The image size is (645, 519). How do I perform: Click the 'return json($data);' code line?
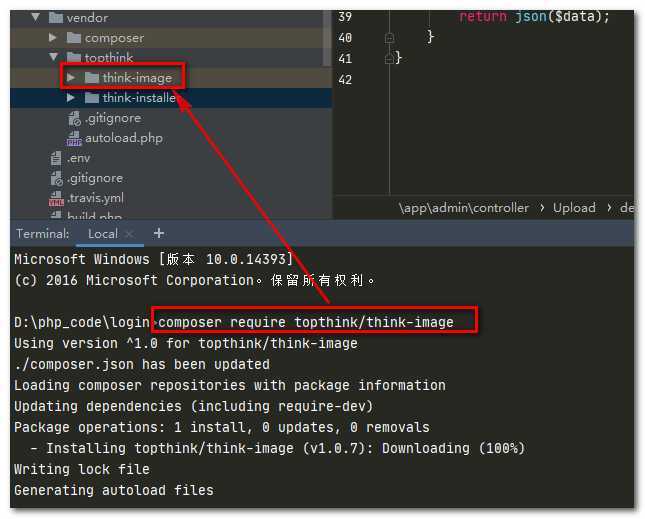tap(534, 17)
